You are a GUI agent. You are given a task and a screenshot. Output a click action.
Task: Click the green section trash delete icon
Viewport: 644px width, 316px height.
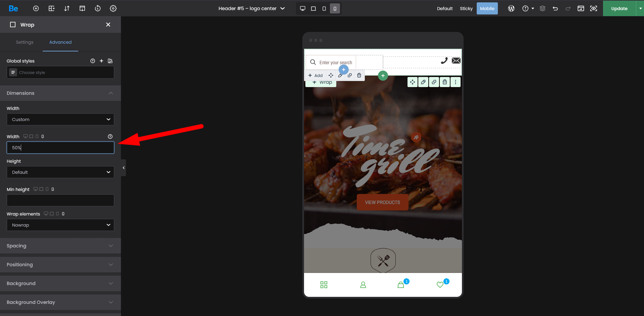444,82
